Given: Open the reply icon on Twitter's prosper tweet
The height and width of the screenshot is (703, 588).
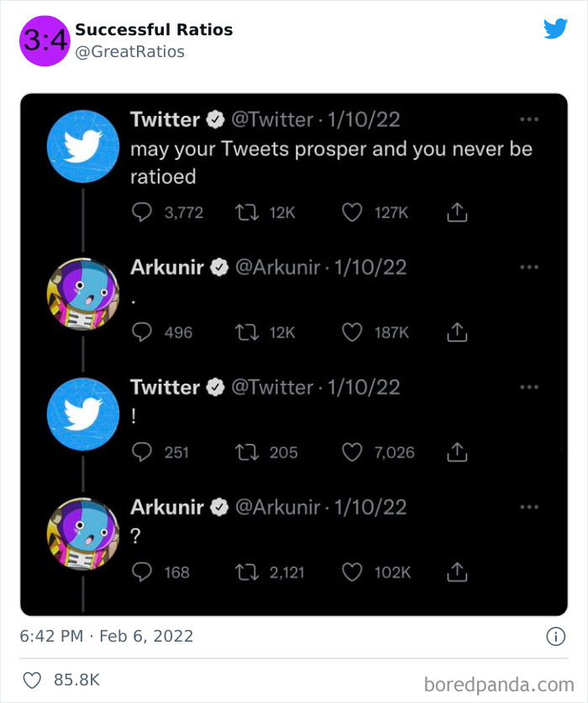Looking at the screenshot, I should pyautogui.click(x=141, y=212).
